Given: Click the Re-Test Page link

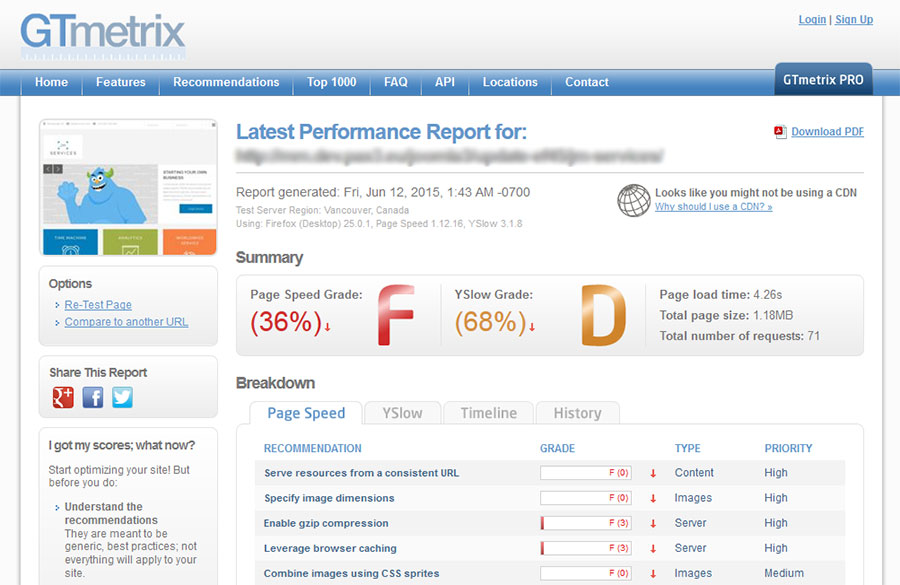Looking at the screenshot, I should (98, 305).
